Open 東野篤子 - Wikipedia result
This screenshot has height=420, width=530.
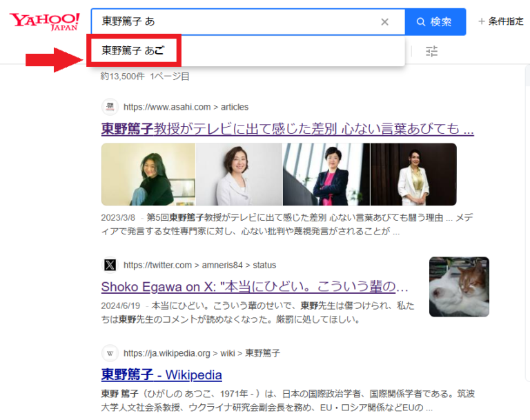coord(161,374)
